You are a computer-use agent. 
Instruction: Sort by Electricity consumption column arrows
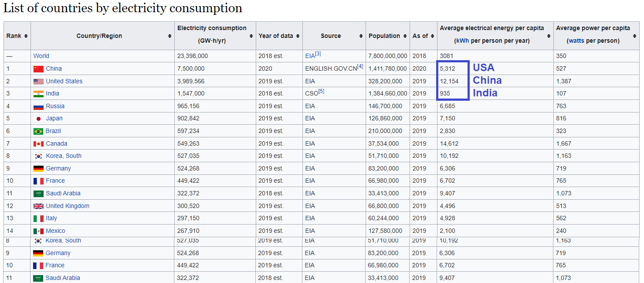251,36
